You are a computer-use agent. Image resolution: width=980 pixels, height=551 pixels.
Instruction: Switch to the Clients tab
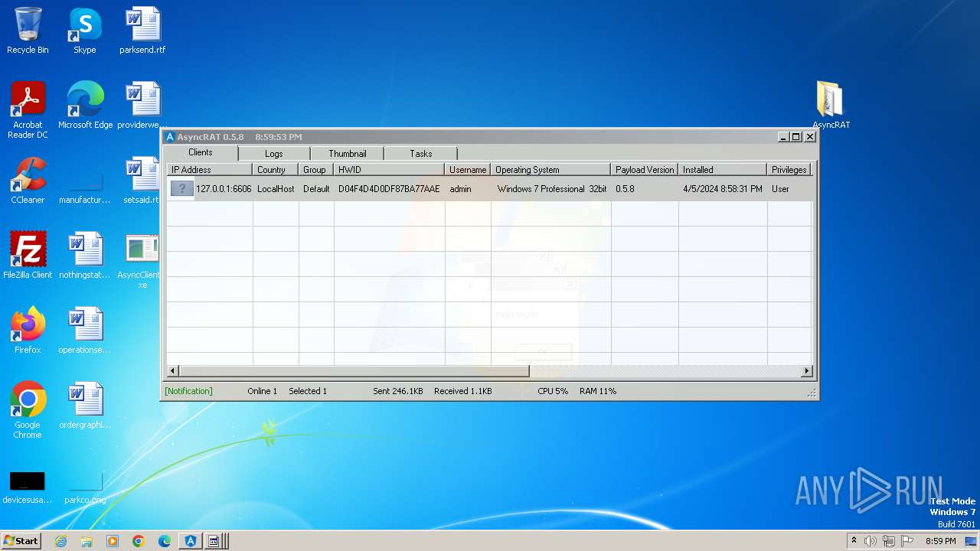201,153
